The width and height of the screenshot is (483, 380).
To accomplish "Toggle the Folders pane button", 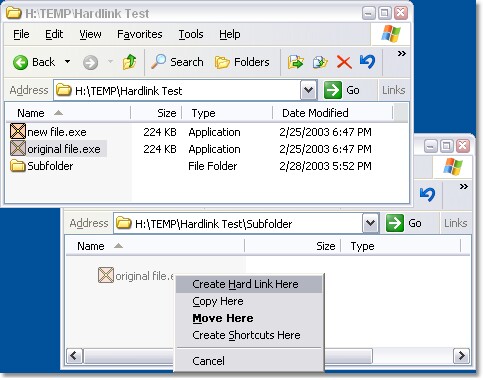I will 242,62.
